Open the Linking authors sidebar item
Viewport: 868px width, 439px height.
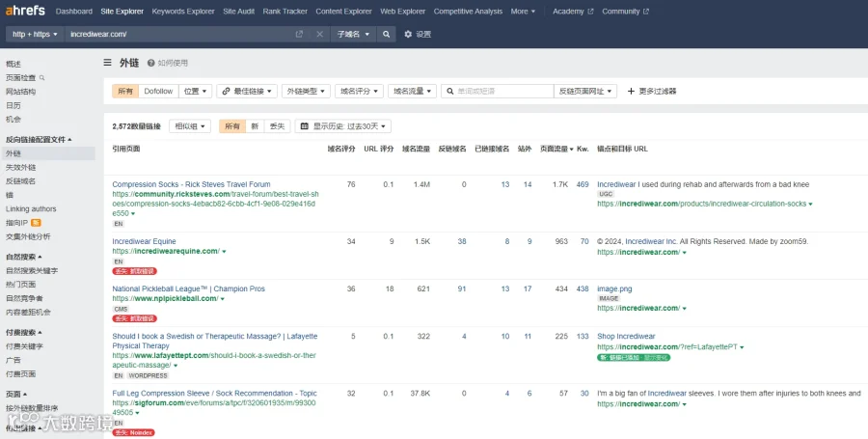pos(31,208)
